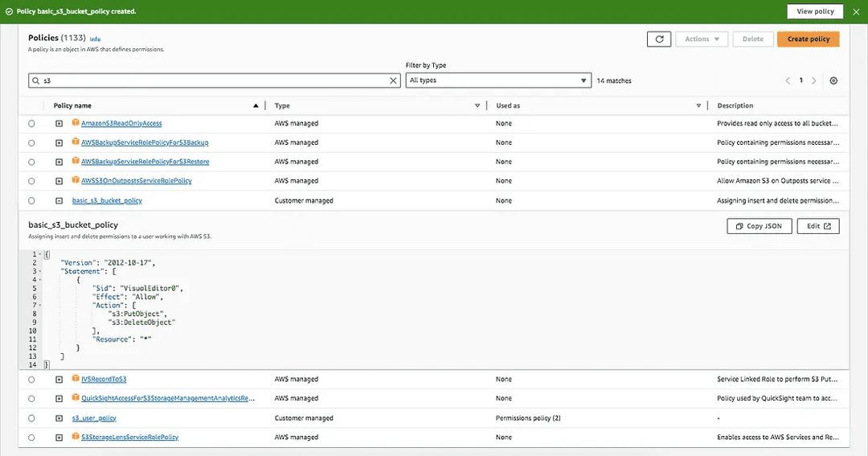Click into the policy search field
Screen dimensions: 868x456
(215, 81)
